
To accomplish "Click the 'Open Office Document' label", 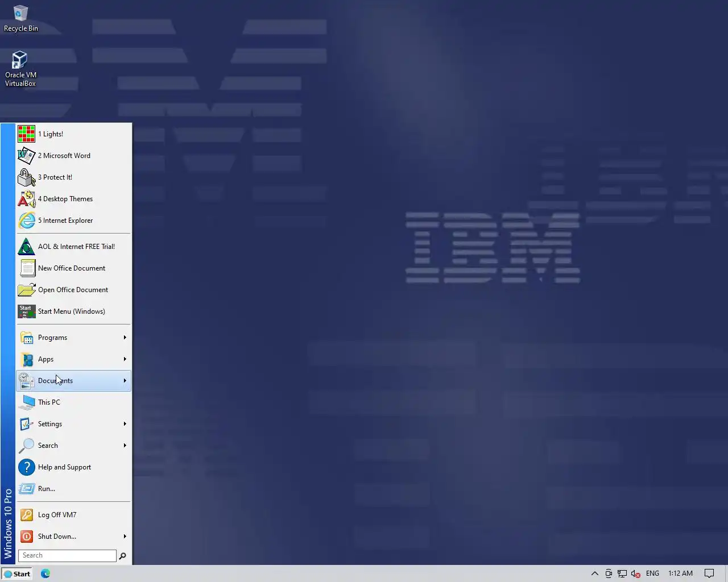I will 73,290.
